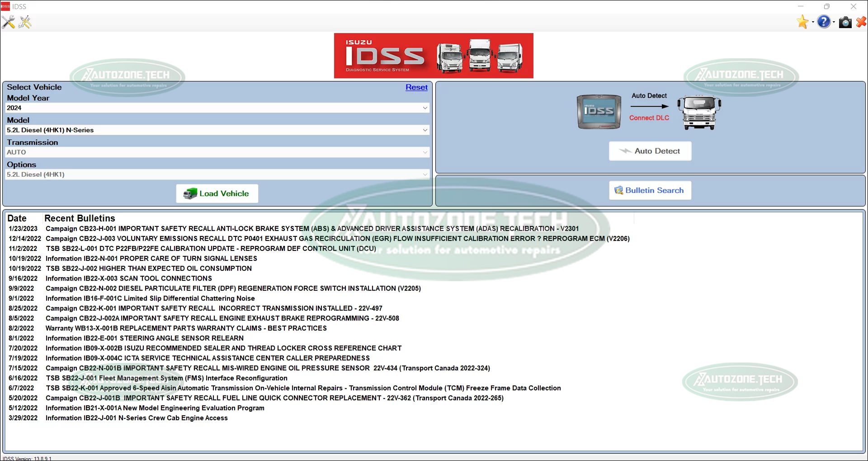Expand the Transmission dropdown set to AUTO
This screenshot has width=868, height=461.
(425, 152)
